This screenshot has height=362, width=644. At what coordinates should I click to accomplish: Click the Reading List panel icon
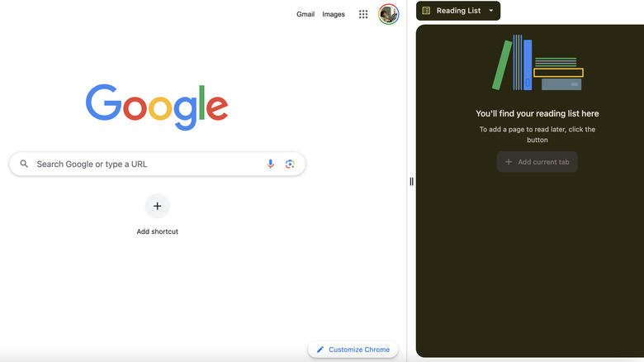pyautogui.click(x=426, y=11)
